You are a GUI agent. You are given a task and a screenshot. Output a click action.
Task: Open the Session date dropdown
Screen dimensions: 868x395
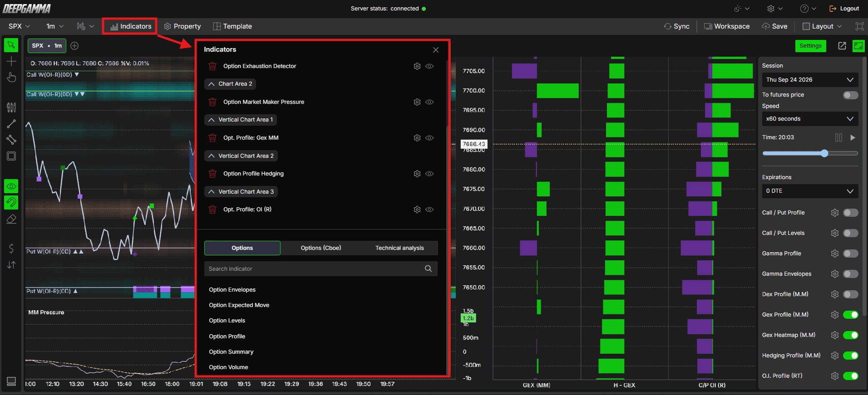click(x=810, y=80)
